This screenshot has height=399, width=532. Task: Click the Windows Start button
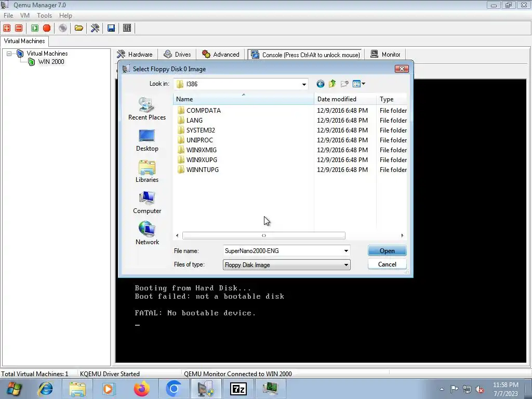coord(14,389)
